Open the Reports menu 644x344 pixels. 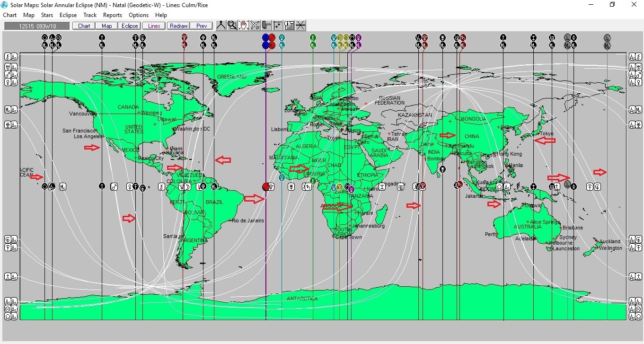[113, 15]
